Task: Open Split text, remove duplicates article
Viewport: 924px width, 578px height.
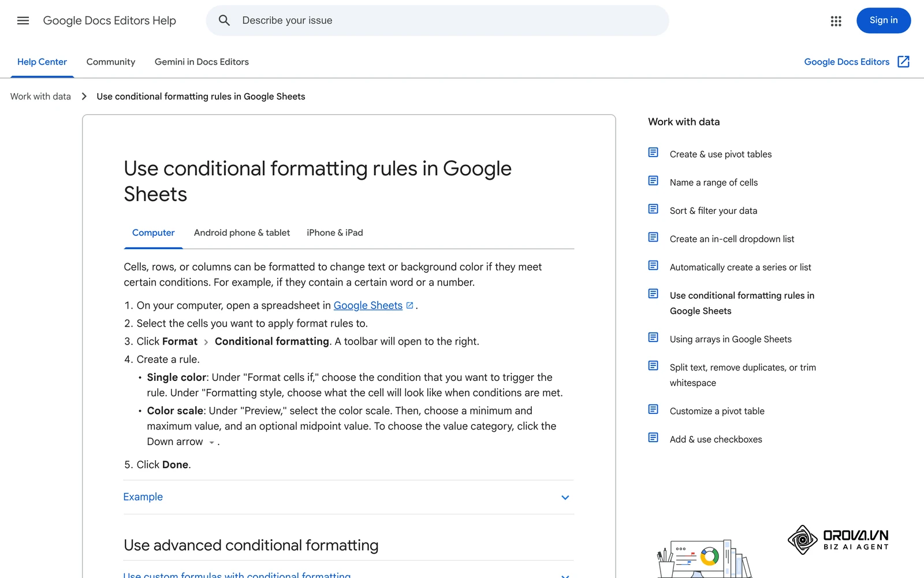Action: coord(743,375)
